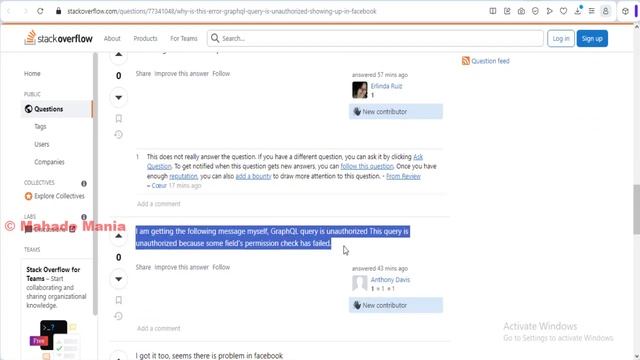640x360 pixels.
Task: Click the Log in button
Action: point(561,38)
